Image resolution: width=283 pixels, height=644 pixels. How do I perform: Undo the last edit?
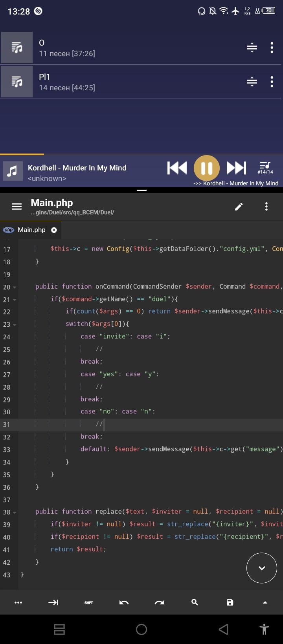[124, 602]
